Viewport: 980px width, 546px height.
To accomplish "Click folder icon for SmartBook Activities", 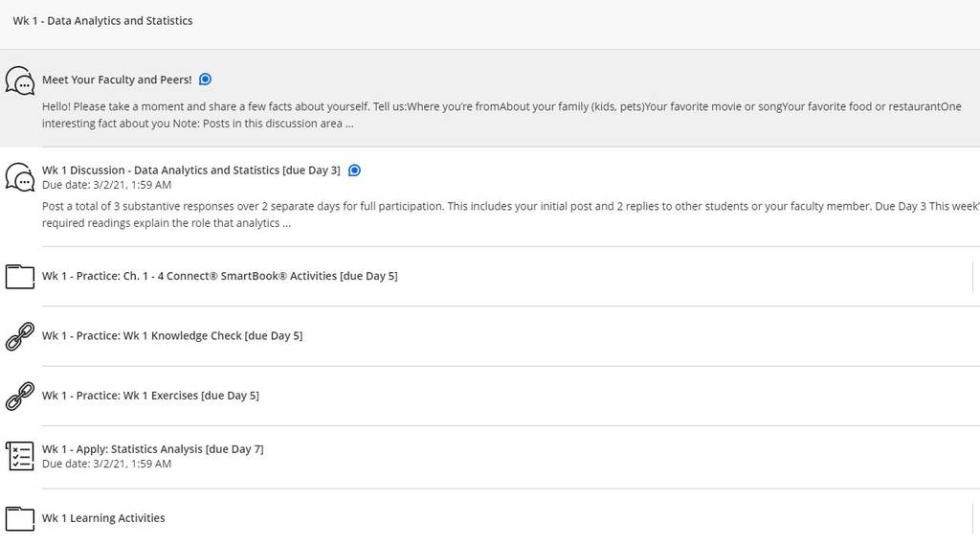I will tap(20, 277).
